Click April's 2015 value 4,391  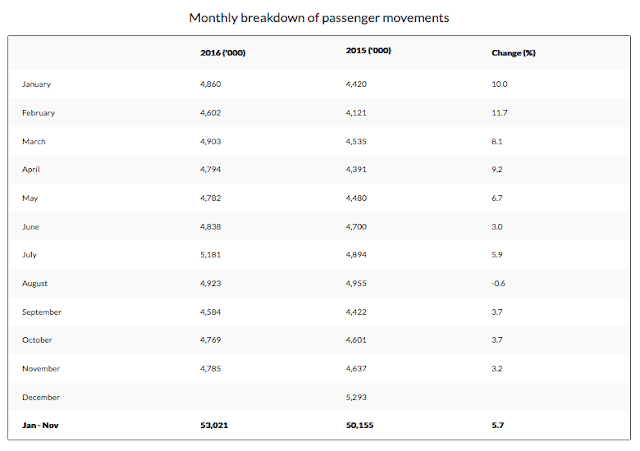coord(356,169)
